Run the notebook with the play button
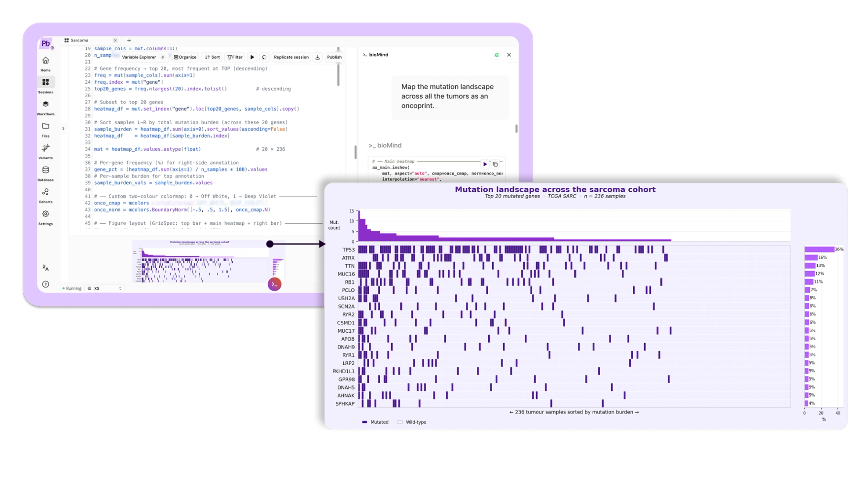868x488 pixels. pos(252,57)
